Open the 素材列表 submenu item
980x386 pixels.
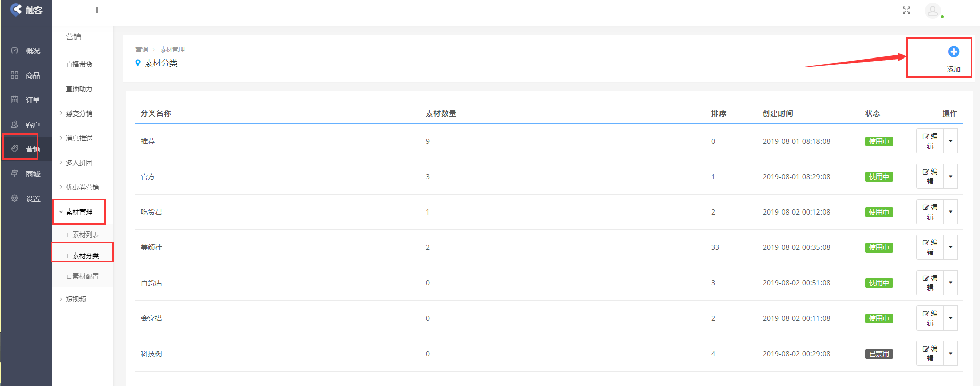pos(83,235)
